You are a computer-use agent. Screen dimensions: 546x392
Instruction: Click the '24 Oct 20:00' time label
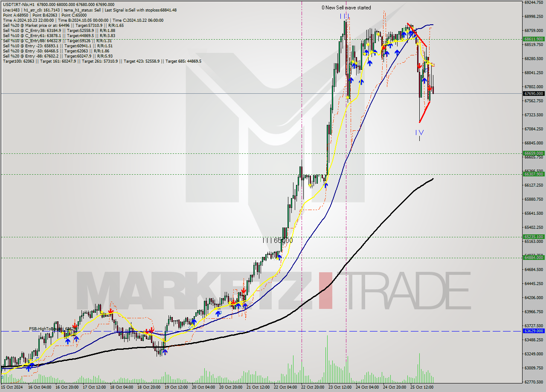click(x=395, y=387)
